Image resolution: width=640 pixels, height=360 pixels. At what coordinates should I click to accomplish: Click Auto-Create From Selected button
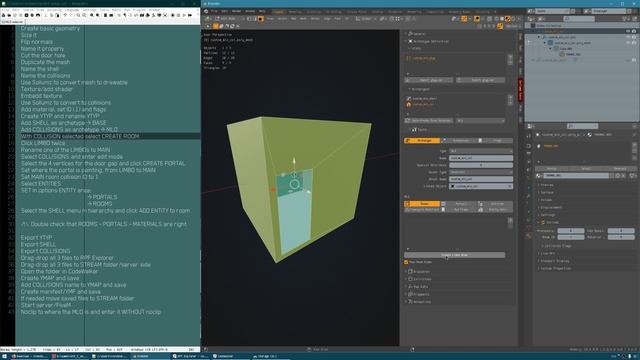(429, 121)
